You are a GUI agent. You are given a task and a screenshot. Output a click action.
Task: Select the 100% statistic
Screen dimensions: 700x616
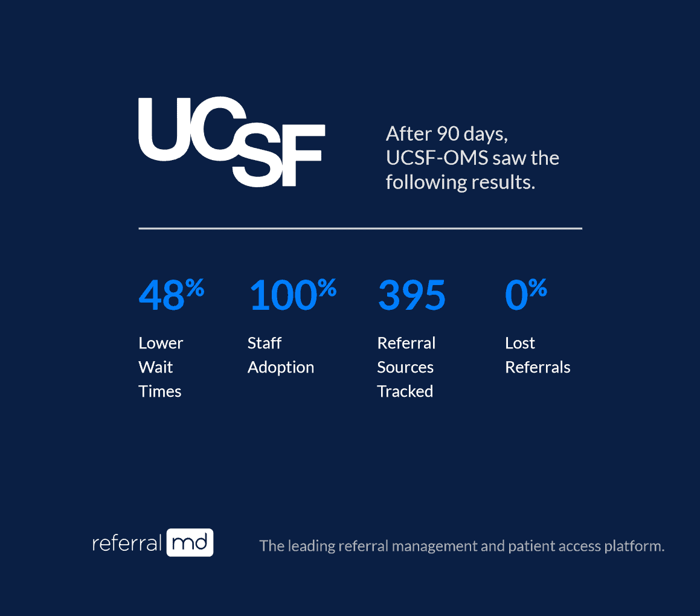293,294
